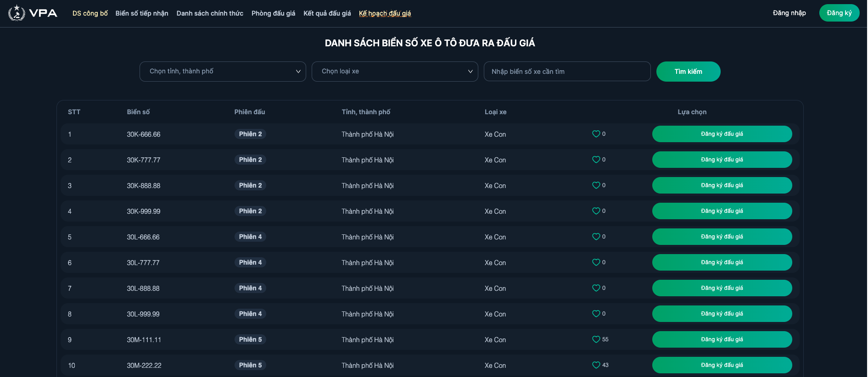Click heart icon for plate 30K-888.88
Screen dimensions: 868x377
click(596, 185)
